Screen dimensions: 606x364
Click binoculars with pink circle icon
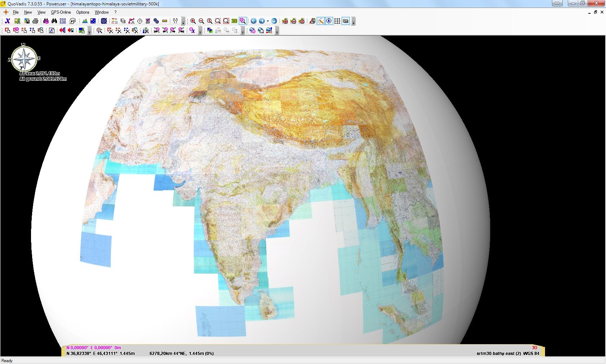46,21
